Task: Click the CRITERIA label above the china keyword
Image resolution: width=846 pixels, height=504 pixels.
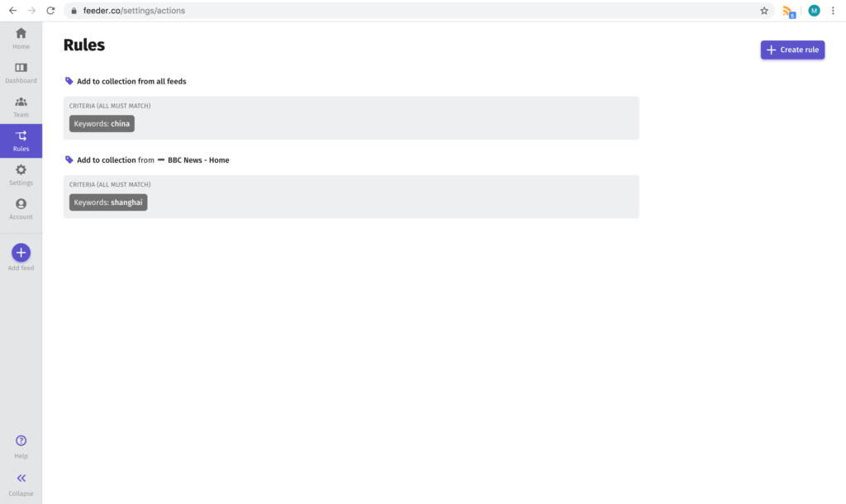Action: (x=110, y=106)
